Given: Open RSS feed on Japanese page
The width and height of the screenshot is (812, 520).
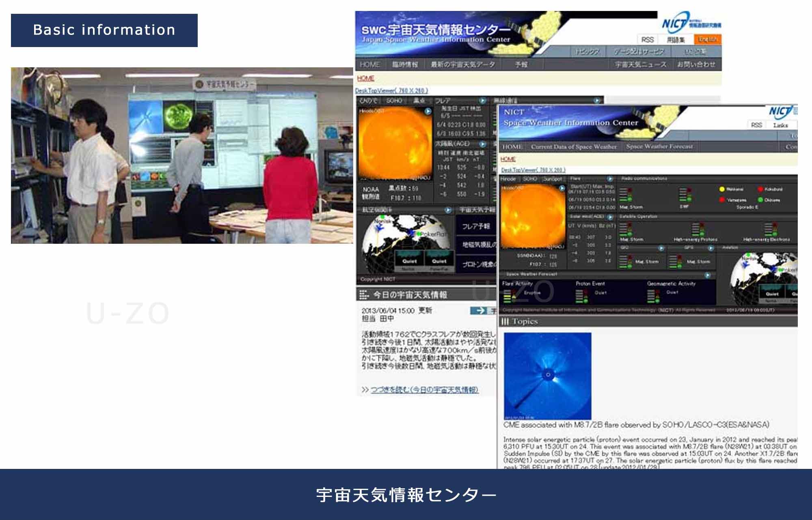Looking at the screenshot, I should (648, 39).
